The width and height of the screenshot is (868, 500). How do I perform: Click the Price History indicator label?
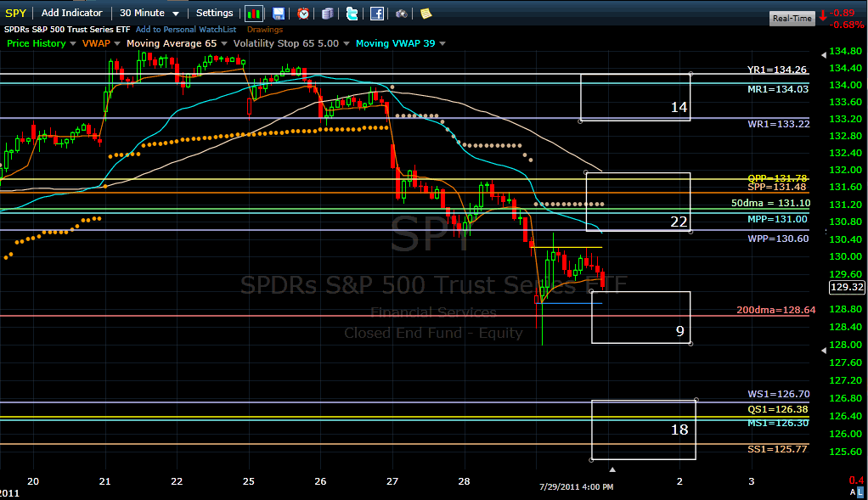(36, 43)
